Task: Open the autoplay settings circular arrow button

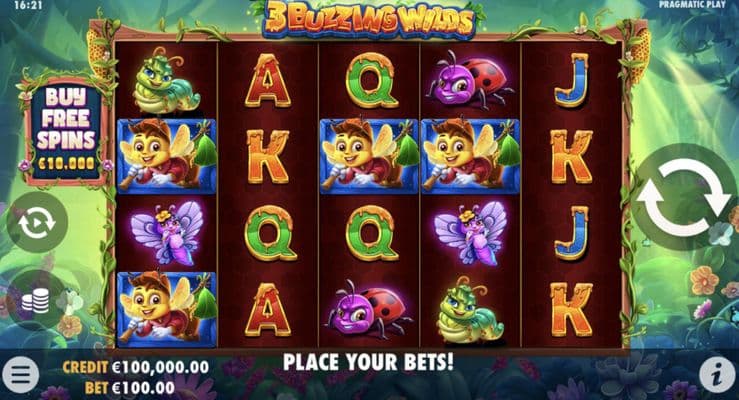Action: point(37,222)
